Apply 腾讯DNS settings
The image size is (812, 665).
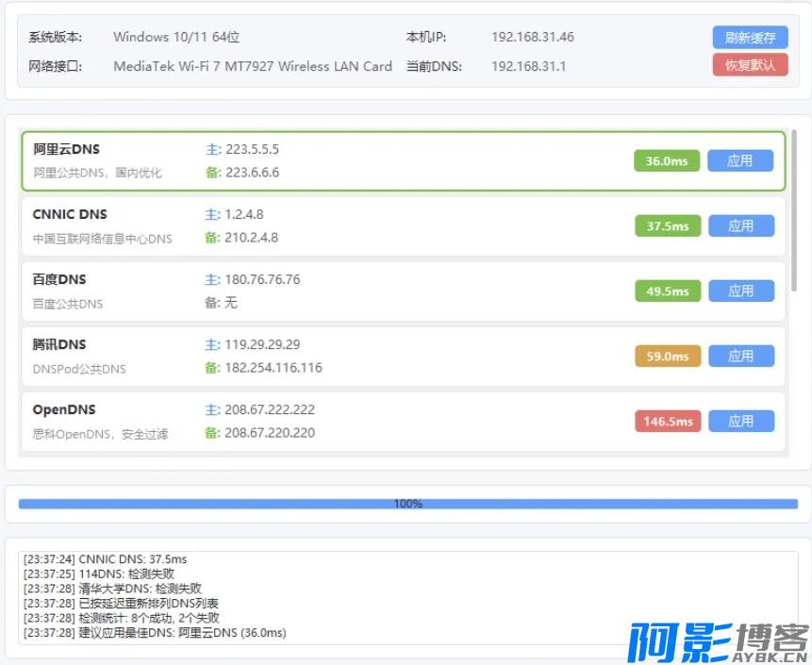[740, 356]
